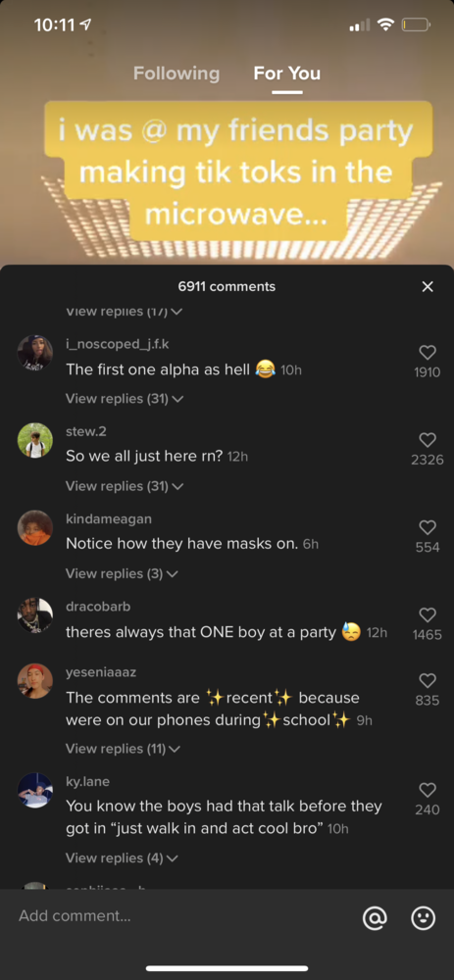Screen dimensions: 454x980
Task: Close the comments panel with X
Action: 428,286
